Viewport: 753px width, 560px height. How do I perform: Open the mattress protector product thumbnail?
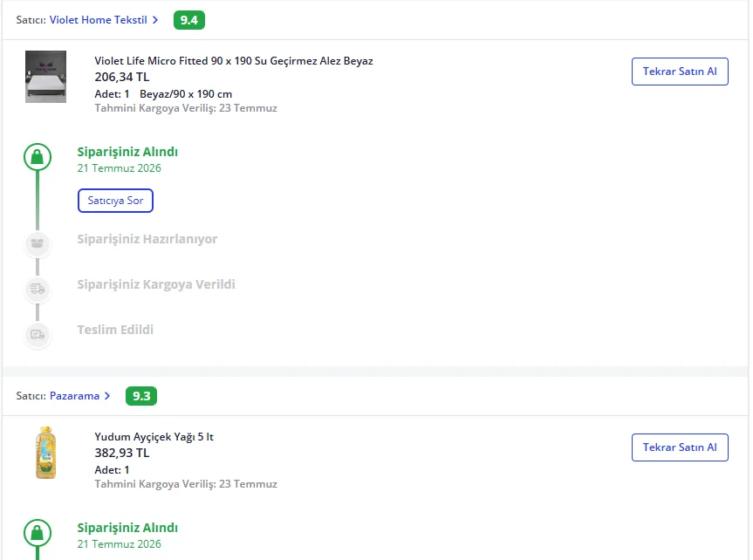[x=45, y=77]
